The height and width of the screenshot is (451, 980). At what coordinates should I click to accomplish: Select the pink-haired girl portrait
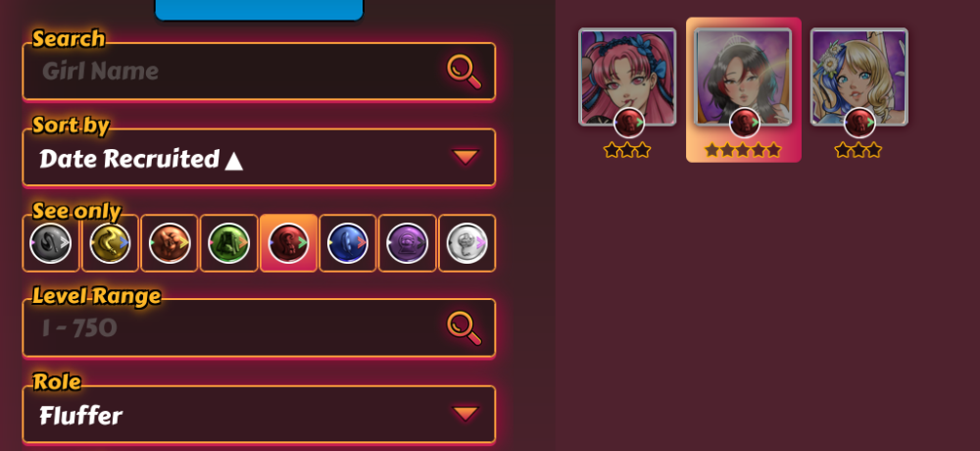tap(627, 76)
